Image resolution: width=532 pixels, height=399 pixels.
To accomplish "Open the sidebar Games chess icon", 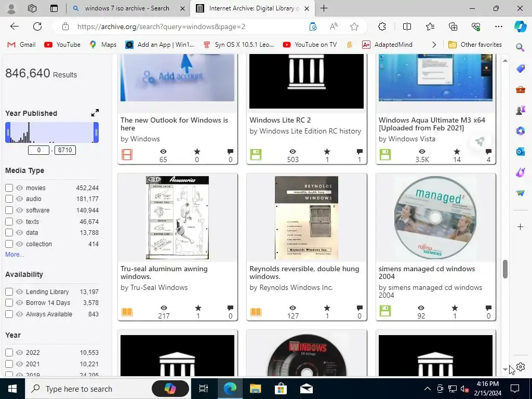I will [x=520, y=110].
